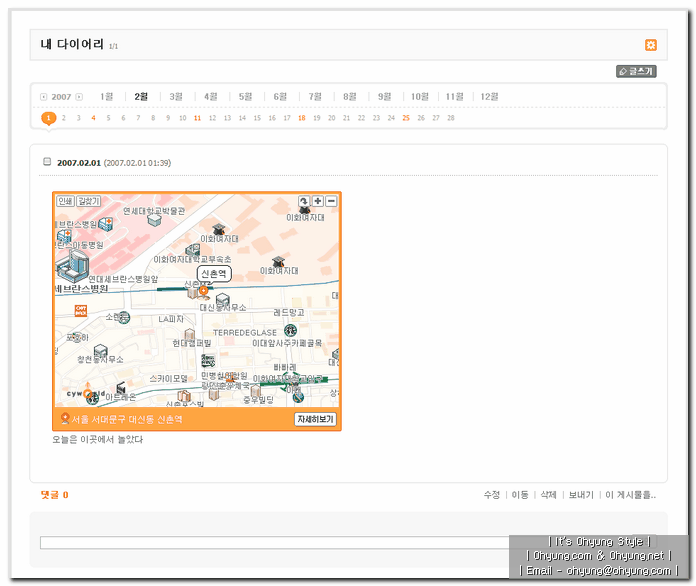This screenshot has width=696, height=586.
Task: Click the 신촌역 station marker on map
Action: pos(214,273)
